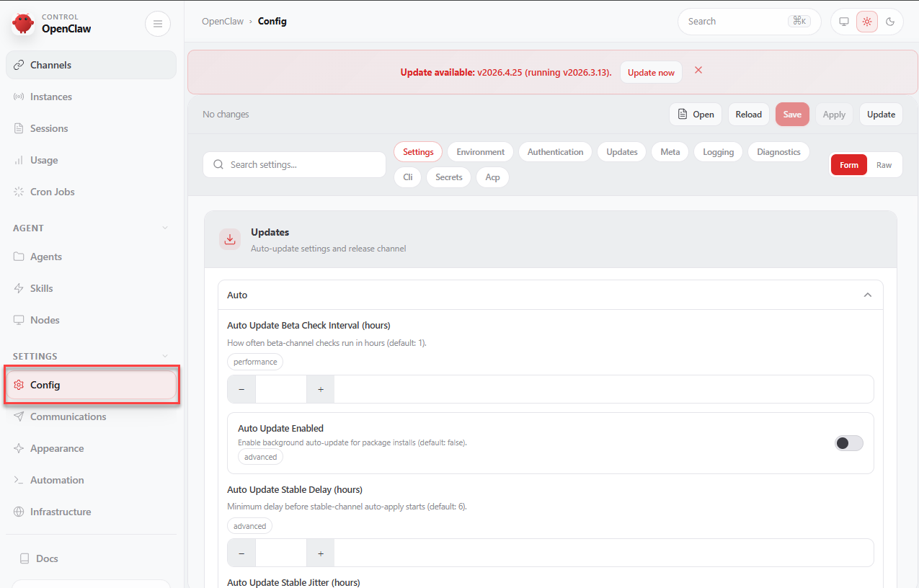
Task: Click the Reload button
Action: click(749, 115)
